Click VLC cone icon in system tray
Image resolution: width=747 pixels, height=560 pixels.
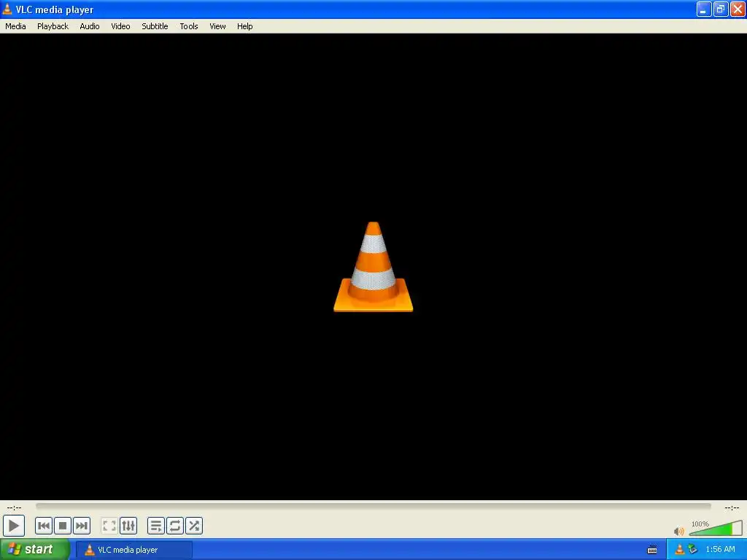pos(680,550)
